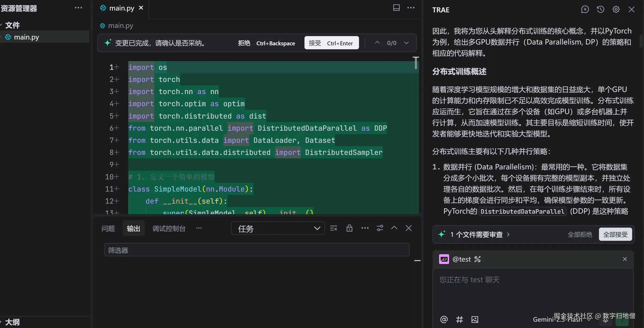Go to next change with the down chevron
Viewport: 644px width, 328px height.
[406, 43]
